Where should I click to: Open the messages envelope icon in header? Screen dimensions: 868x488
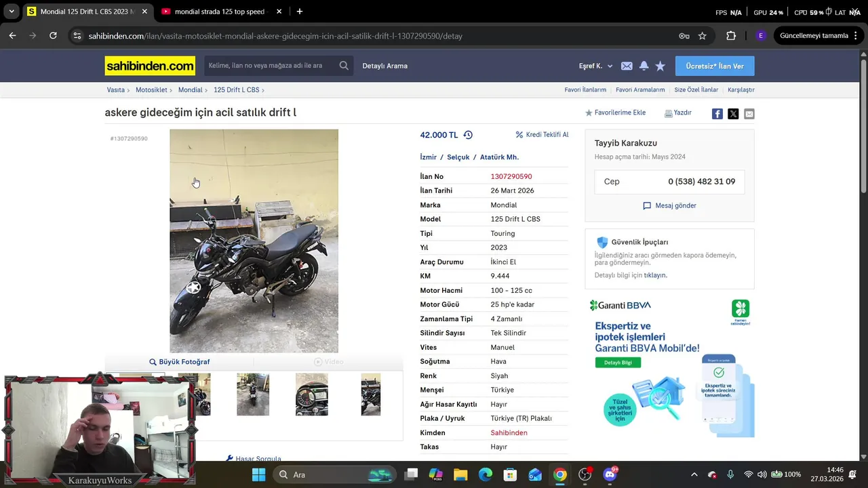[627, 66]
